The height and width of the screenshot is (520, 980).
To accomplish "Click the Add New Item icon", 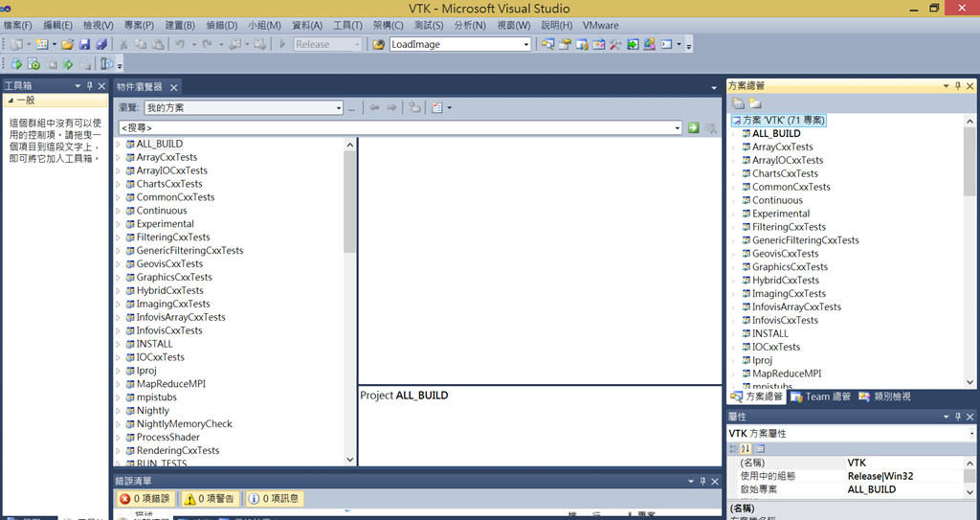I will [42, 44].
